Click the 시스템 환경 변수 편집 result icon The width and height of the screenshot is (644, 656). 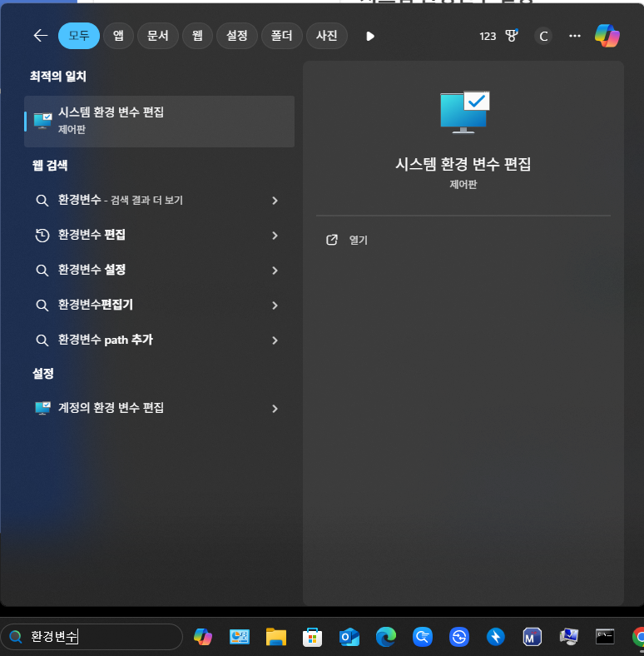pos(42,121)
